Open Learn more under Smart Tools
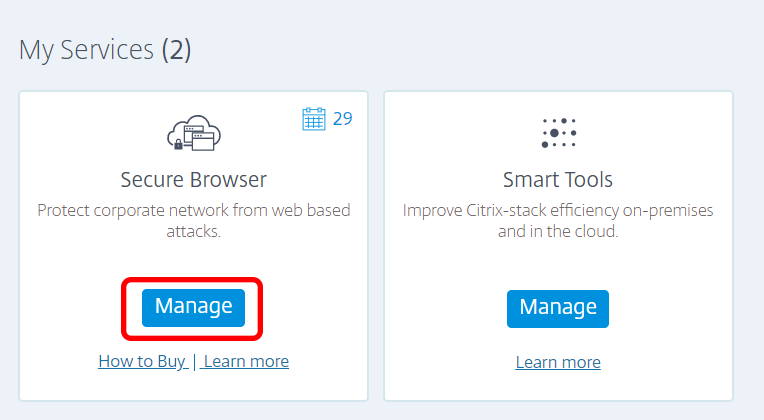The image size is (764, 420). (x=558, y=363)
